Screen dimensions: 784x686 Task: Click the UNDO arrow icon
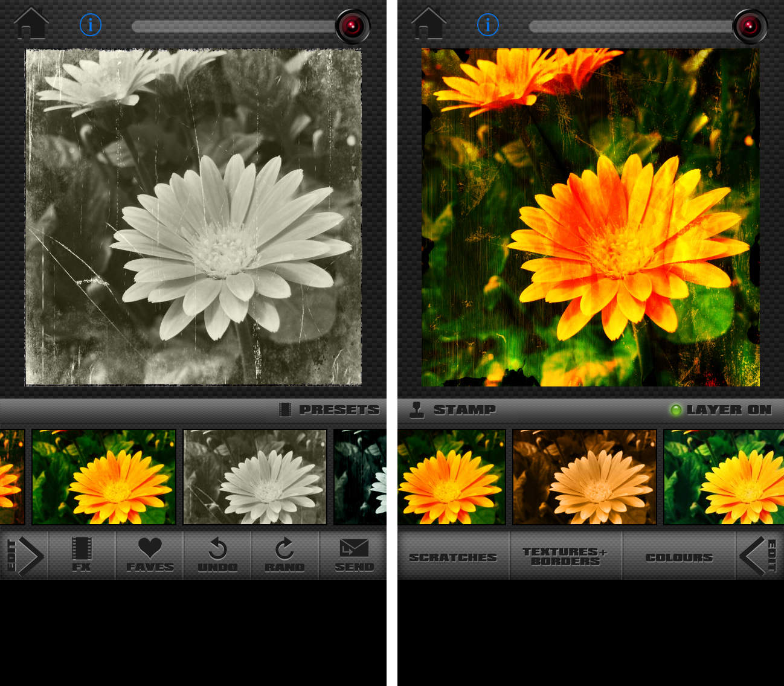point(217,556)
